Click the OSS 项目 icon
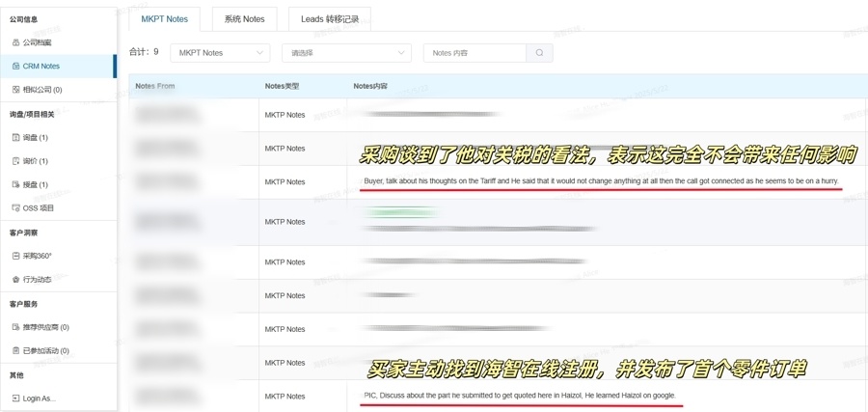868x412 pixels. click(15, 208)
